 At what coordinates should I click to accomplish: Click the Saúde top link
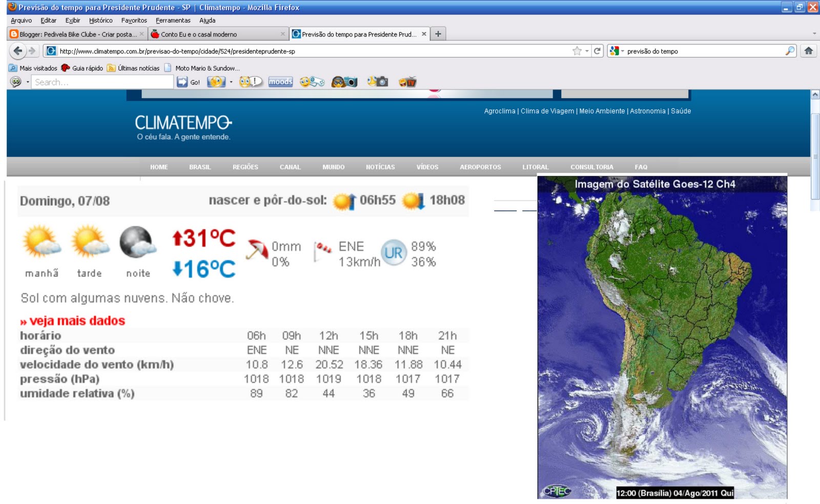click(681, 111)
